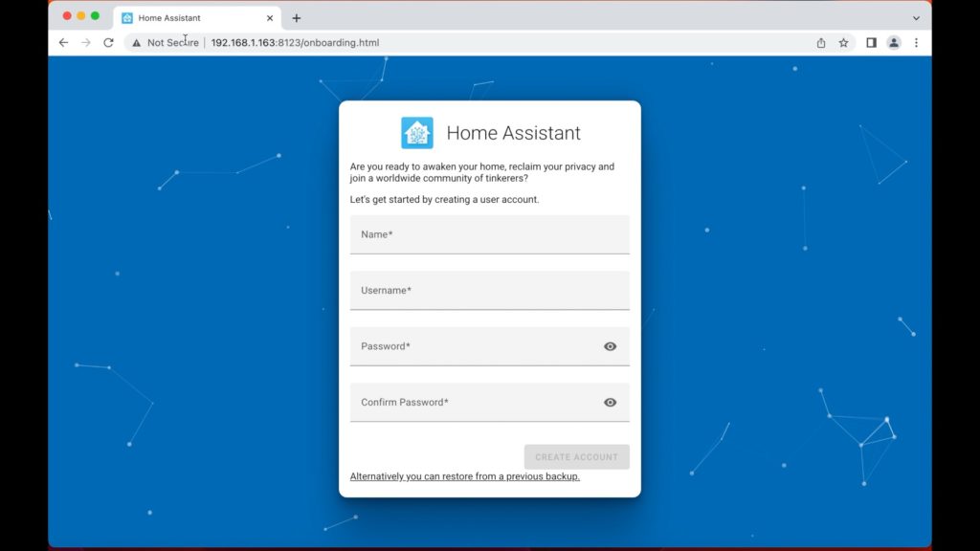The width and height of the screenshot is (980, 551).
Task: Open the browser side panel icon
Action: tap(871, 42)
